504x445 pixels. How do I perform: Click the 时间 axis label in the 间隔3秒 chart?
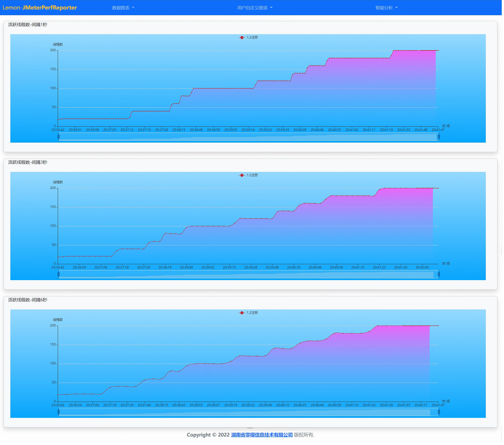(446, 264)
